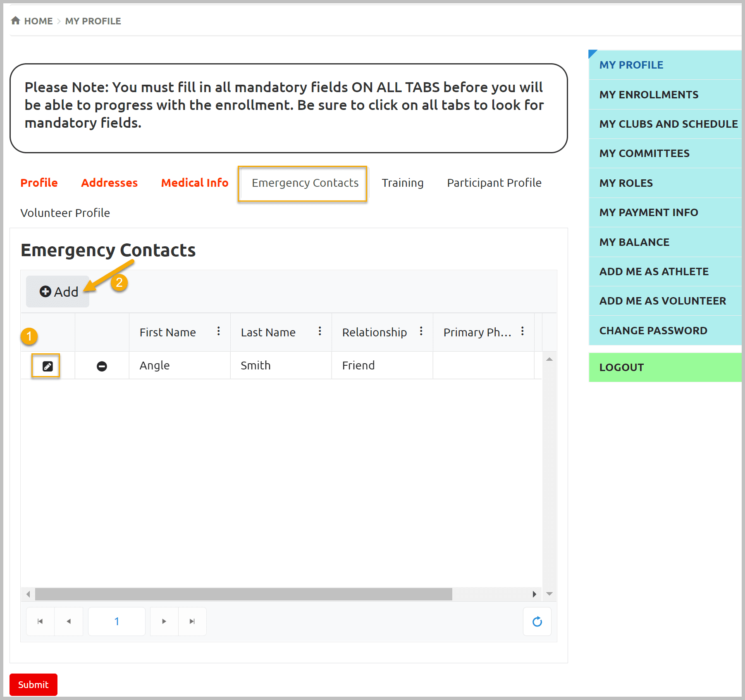Screen dimensions: 745x700
Task: Open MY PAYMENT INFO
Action: click(665, 212)
